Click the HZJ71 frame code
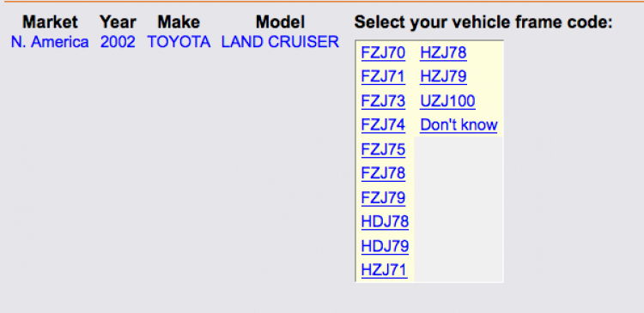 (385, 270)
